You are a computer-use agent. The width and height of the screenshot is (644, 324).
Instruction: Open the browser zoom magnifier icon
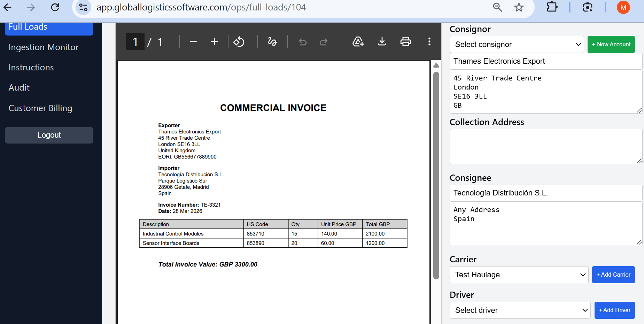click(498, 7)
